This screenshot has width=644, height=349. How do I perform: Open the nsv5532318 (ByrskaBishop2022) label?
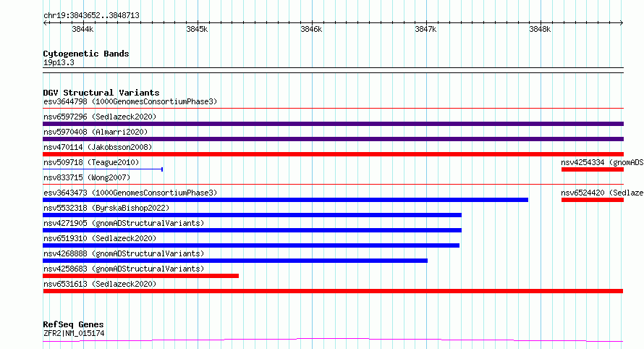point(106,208)
